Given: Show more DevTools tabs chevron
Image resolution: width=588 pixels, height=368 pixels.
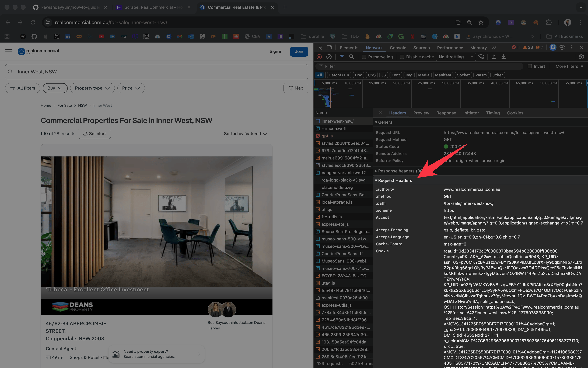Looking at the screenshot, I should pos(494,47).
